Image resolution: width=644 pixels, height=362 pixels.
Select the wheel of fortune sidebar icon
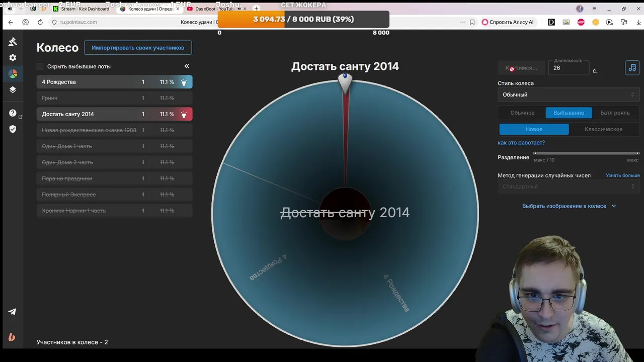tap(13, 74)
